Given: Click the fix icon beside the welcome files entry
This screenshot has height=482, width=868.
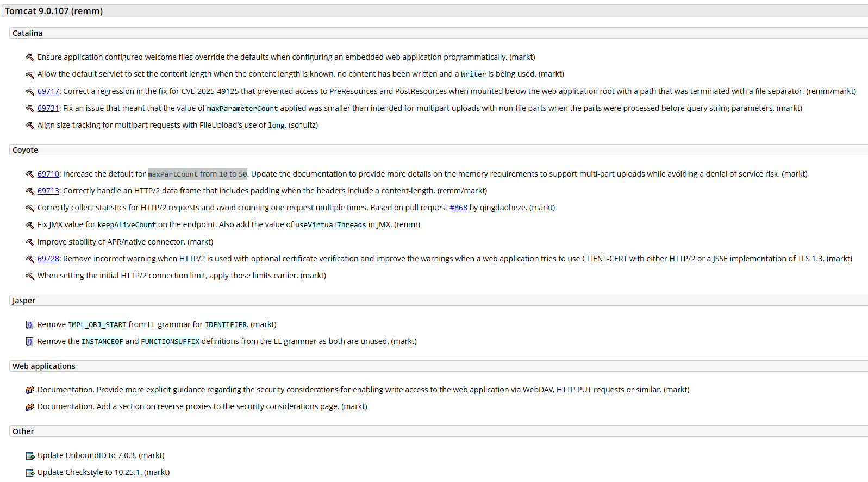Looking at the screenshot, I should pyautogui.click(x=30, y=58).
